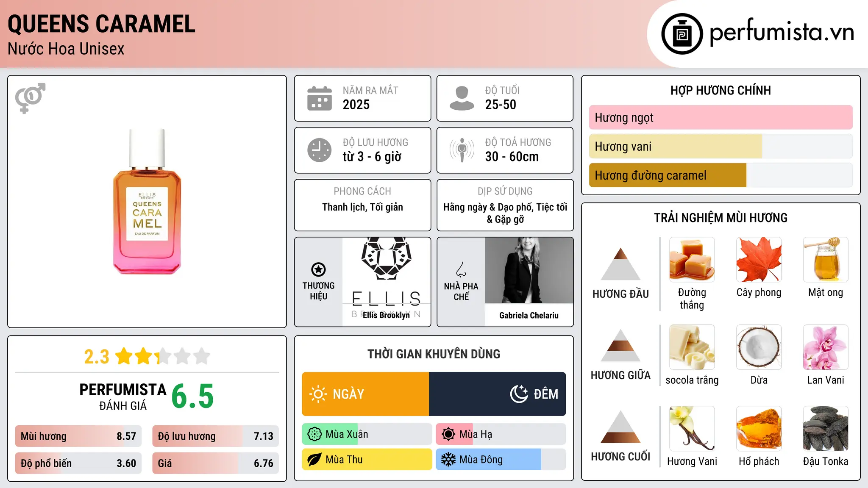Click the PERFUMISTA ĐÁNH GIÁ label
The image size is (868, 488).
coord(123,396)
